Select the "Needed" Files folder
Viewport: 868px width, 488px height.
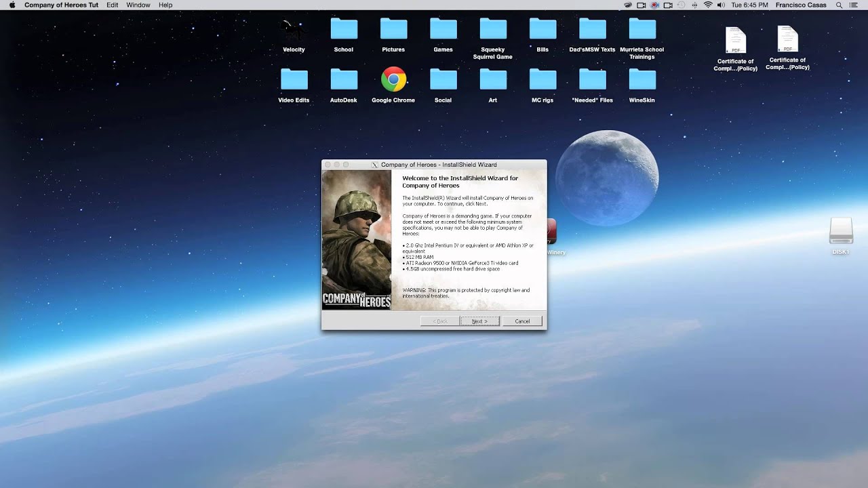tap(592, 80)
